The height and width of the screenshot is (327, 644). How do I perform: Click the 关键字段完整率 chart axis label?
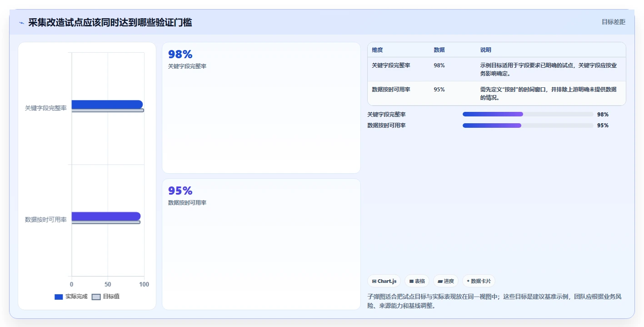tap(45, 108)
